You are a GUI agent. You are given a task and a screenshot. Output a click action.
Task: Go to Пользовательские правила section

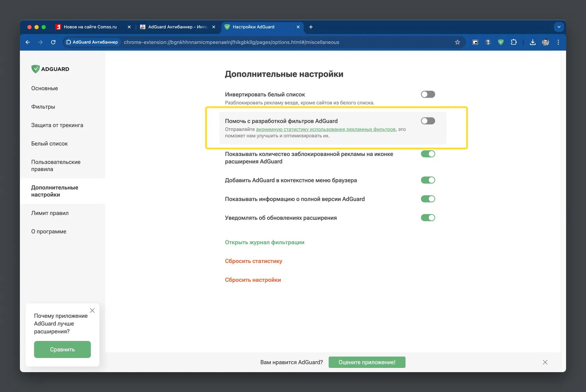point(56,166)
